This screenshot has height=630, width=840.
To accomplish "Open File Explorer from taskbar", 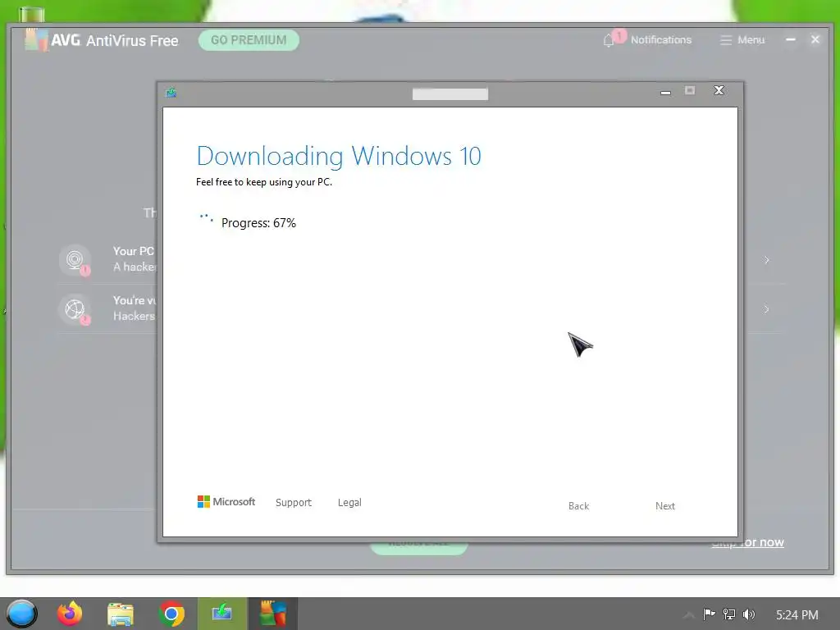I will point(121,614).
